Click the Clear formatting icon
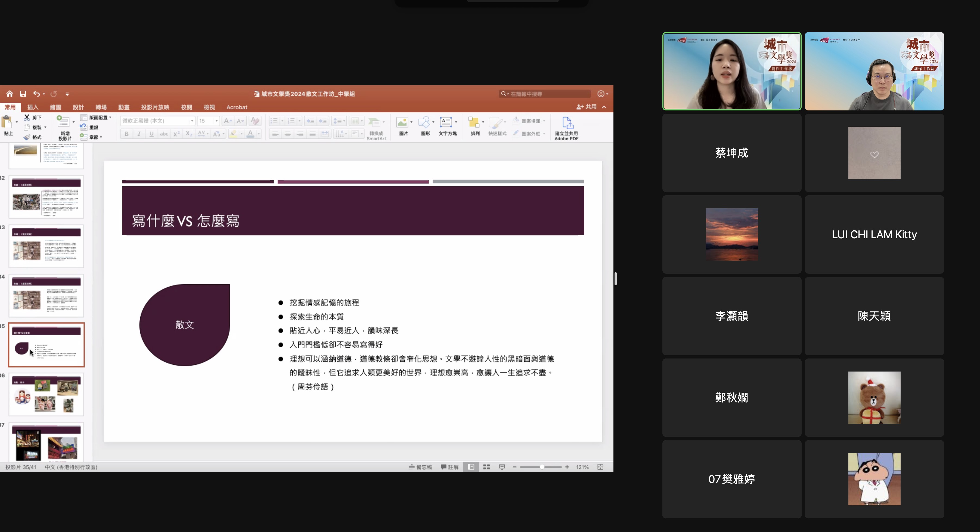 pos(255,121)
